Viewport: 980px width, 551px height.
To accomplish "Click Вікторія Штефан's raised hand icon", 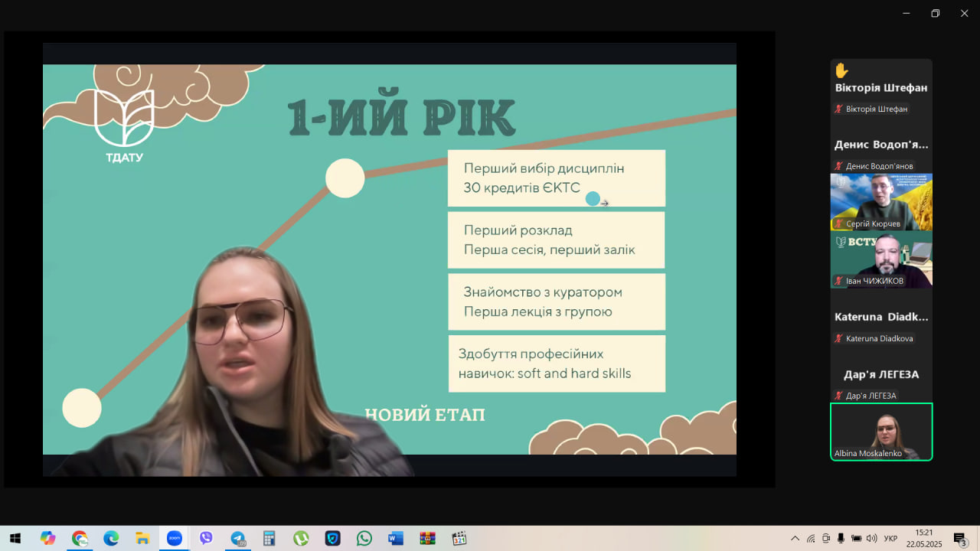I will tap(841, 70).
